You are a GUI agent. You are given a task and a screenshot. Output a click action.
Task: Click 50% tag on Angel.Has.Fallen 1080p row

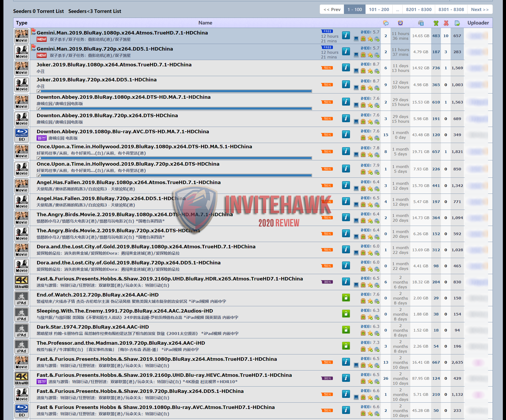click(x=327, y=186)
